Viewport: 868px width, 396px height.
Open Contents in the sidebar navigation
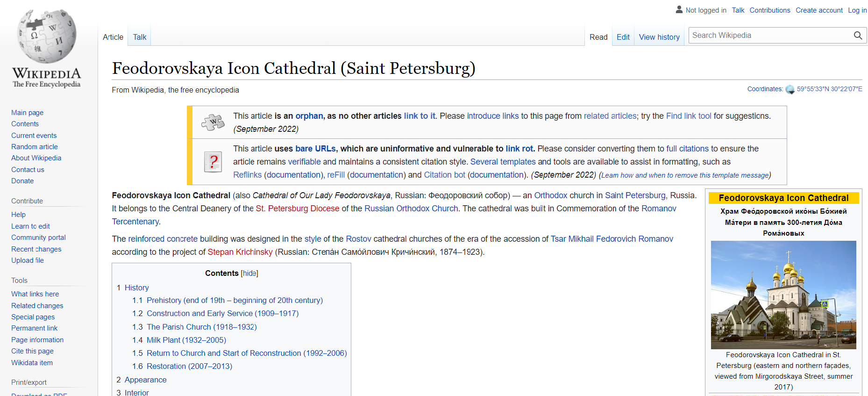click(25, 124)
